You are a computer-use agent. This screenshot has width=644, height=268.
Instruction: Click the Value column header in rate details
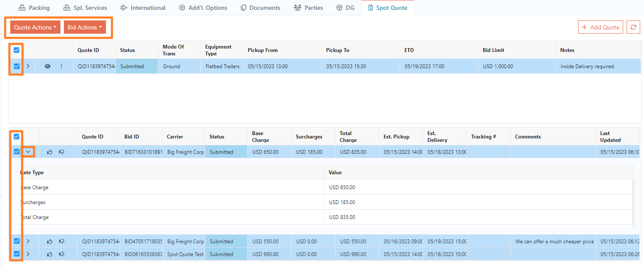pyautogui.click(x=478, y=173)
